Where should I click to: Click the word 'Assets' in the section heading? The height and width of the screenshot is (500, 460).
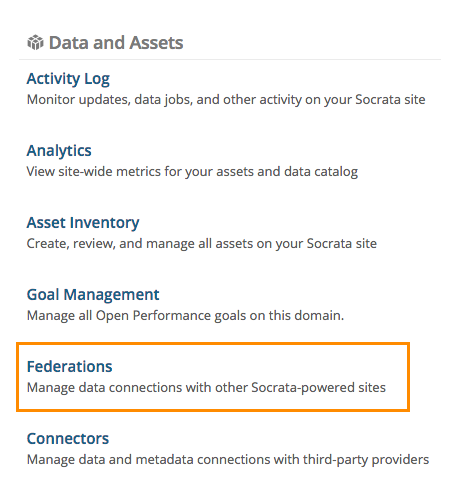point(156,43)
